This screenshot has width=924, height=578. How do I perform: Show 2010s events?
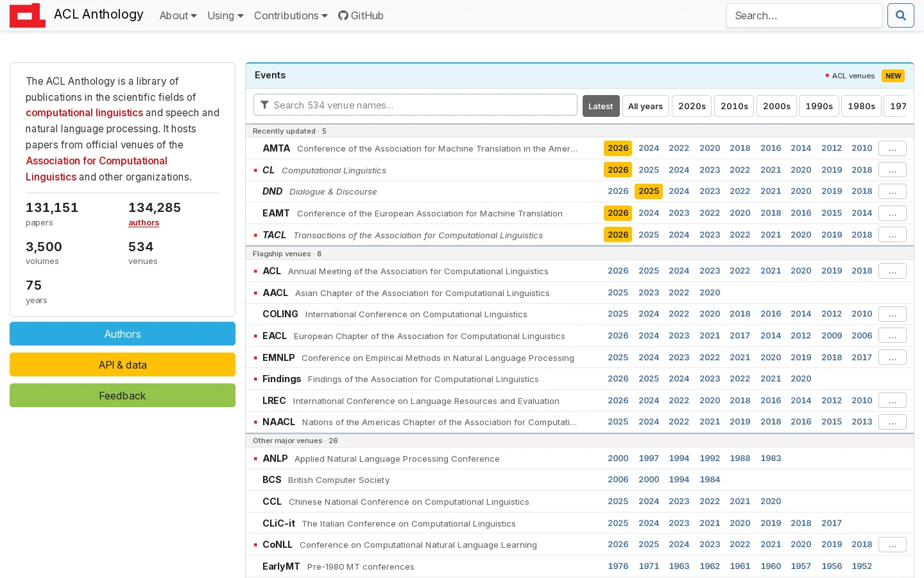[734, 106]
